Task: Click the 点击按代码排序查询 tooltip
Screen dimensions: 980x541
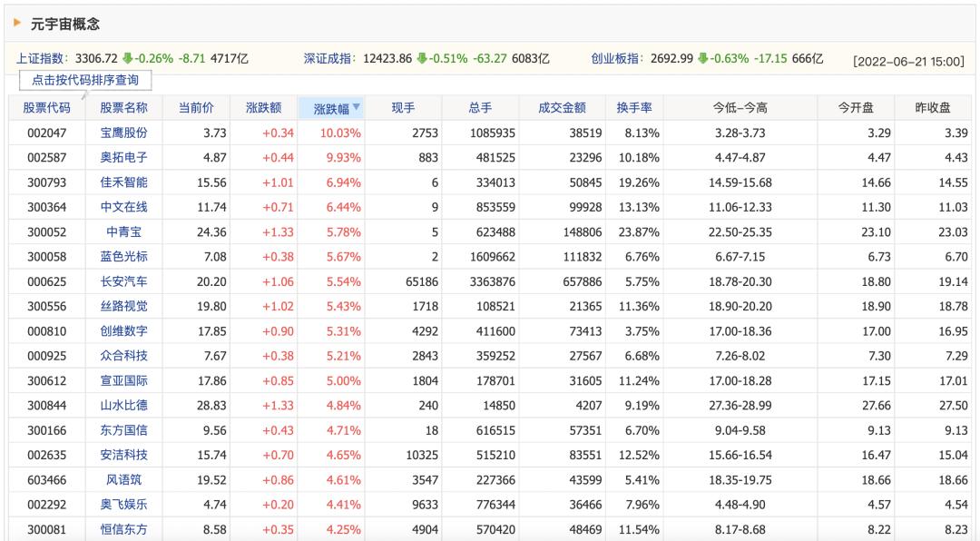Action: 85,80
